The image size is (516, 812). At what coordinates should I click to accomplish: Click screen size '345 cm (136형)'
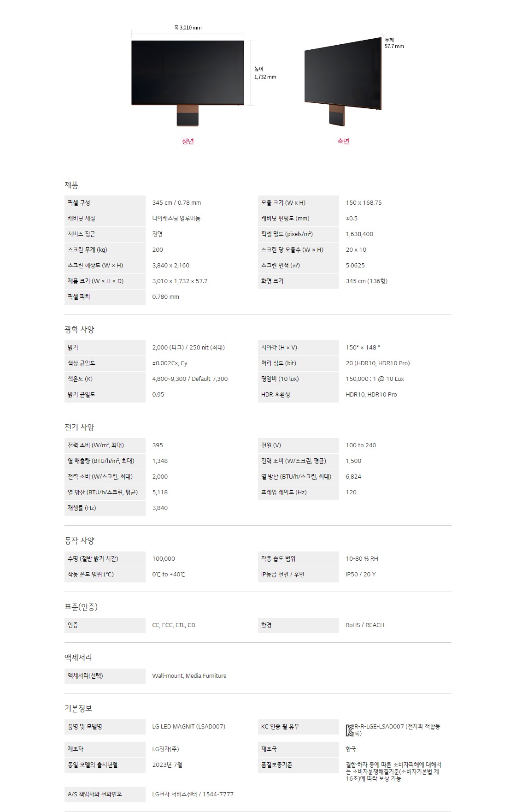(x=367, y=281)
